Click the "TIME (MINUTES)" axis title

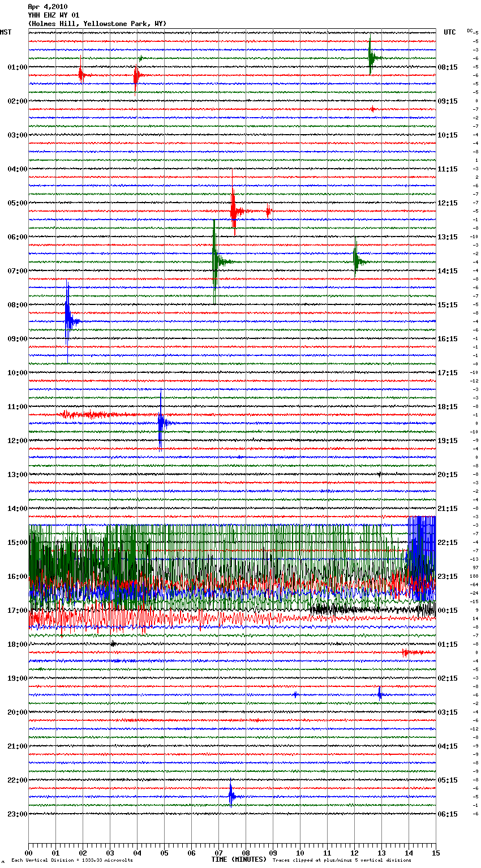click(239, 860)
